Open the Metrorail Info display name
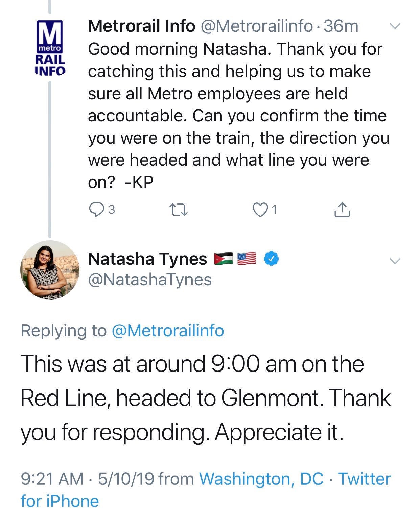 pos(141,26)
